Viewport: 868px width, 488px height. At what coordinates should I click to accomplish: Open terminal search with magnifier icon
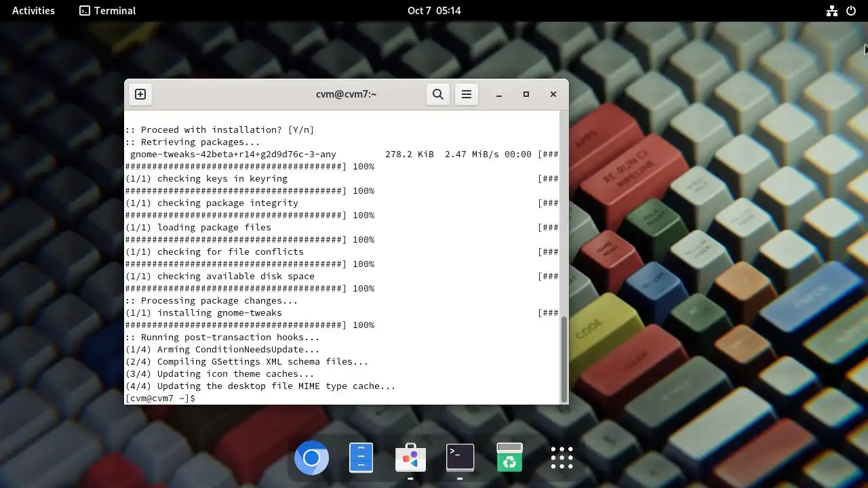438,94
